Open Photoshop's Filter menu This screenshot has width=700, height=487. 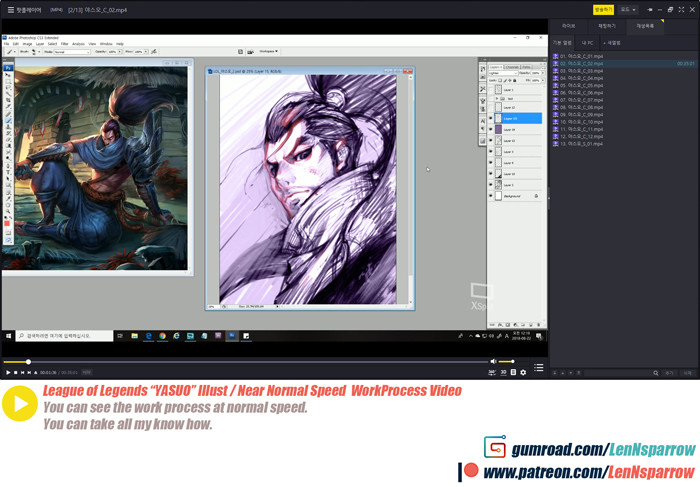point(64,44)
